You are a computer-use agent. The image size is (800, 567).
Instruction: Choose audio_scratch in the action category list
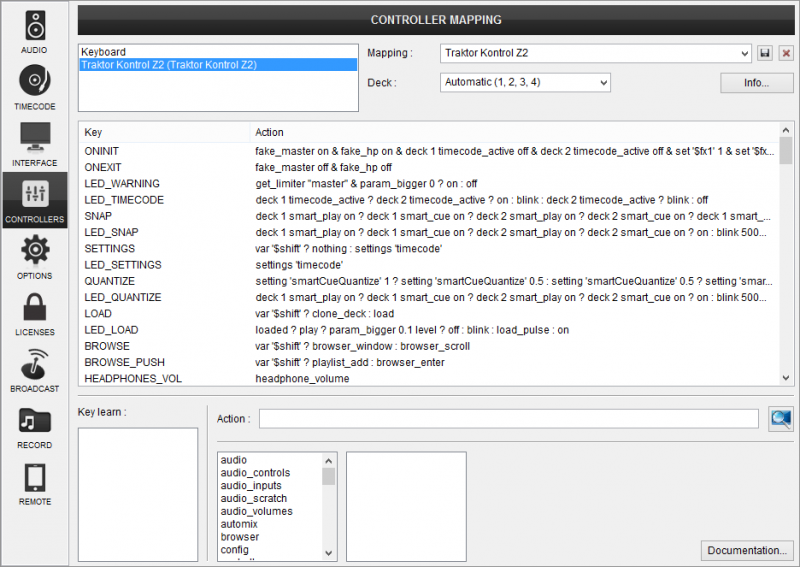point(254,498)
